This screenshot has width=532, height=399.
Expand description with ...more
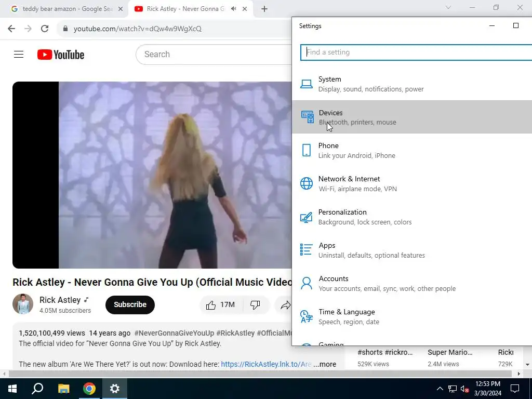click(x=325, y=364)
